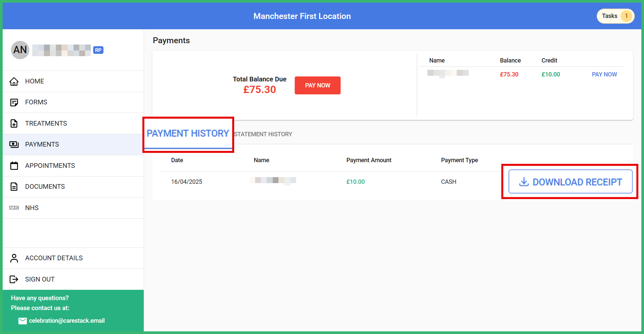Click the Home icon in sidebar

[14, 81]
